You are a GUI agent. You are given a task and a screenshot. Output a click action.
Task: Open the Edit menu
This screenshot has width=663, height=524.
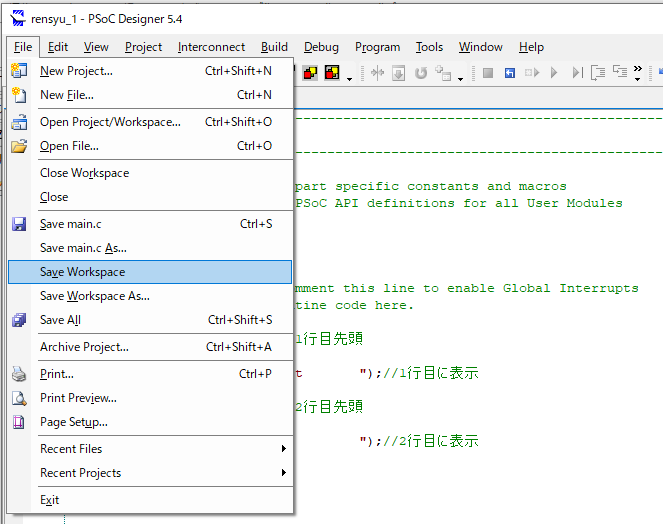point(58,47)
